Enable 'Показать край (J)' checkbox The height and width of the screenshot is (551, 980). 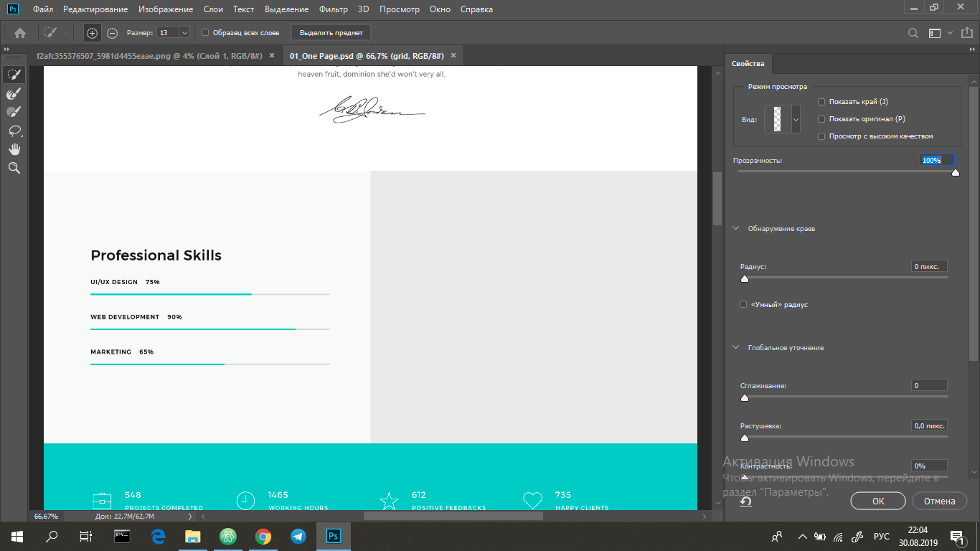821,102
